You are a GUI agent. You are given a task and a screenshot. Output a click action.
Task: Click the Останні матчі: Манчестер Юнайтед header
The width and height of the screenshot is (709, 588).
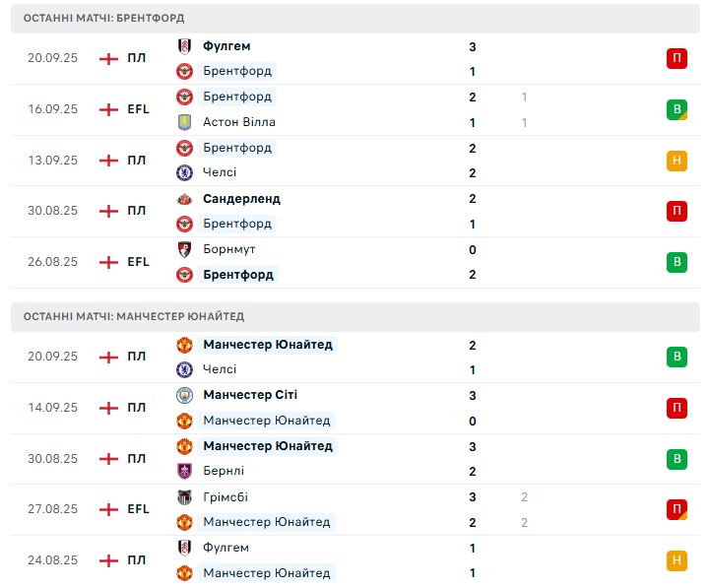(x=134, y=316)
